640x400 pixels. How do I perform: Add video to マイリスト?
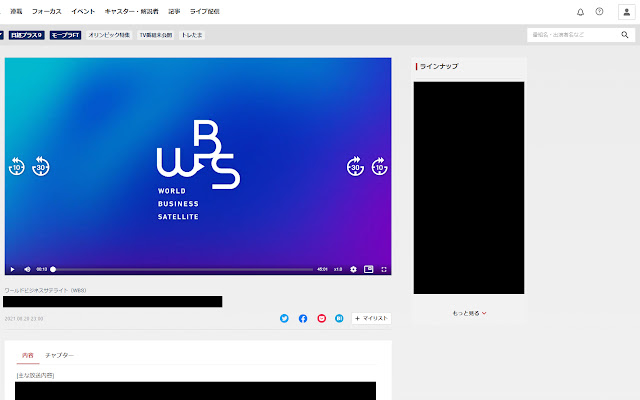coord(371,318)
